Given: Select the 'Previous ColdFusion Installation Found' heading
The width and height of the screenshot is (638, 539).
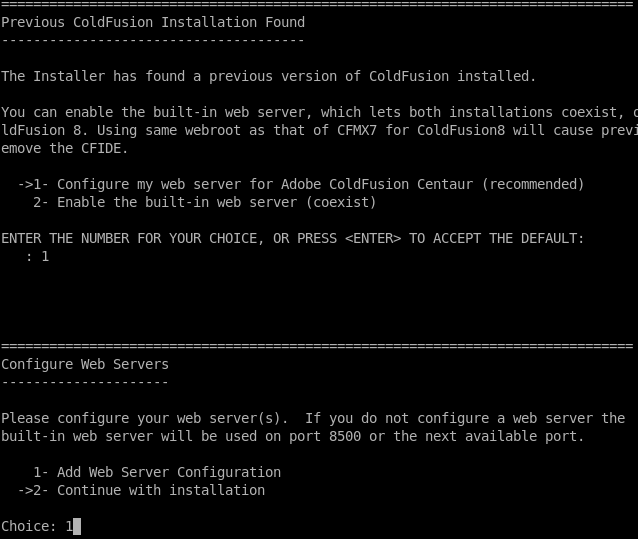Looking at the screenshot, I should (x=153, y=22).
